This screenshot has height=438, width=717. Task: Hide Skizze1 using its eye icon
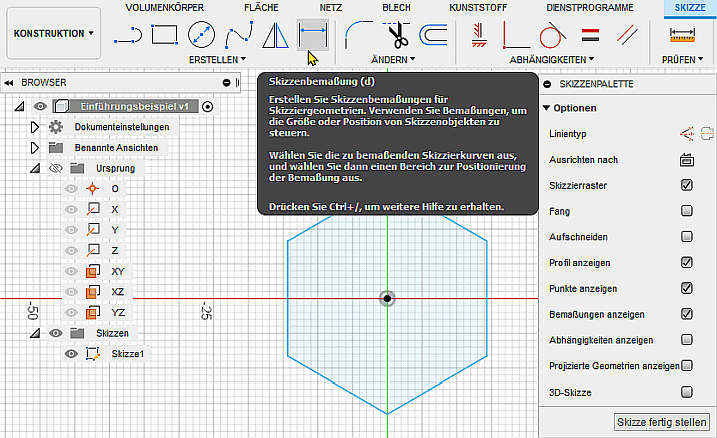click(71, 353)
